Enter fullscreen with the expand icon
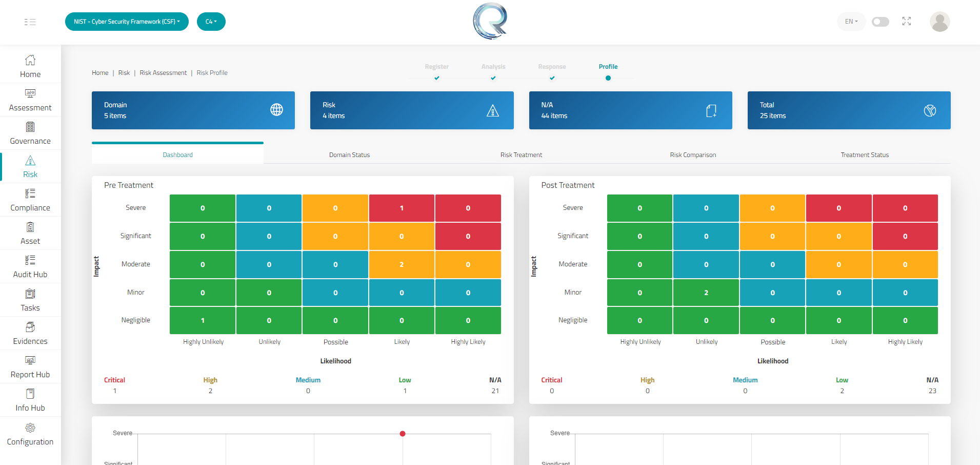Viewport: 980px width, 465px height. 907,21
